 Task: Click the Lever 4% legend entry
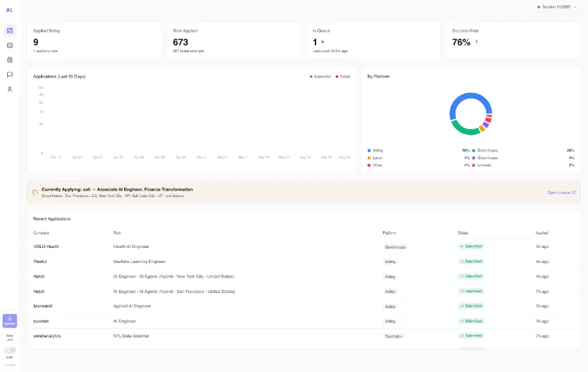point(419,158)
